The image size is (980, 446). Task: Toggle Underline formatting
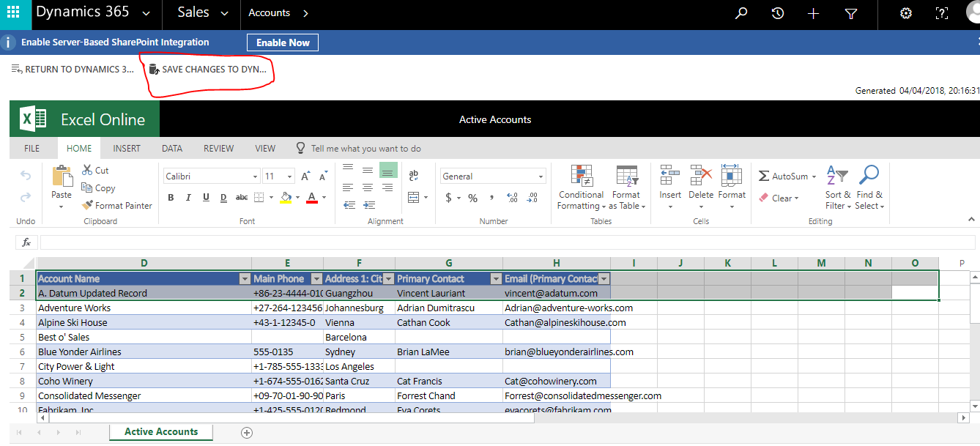click(206, 198)
